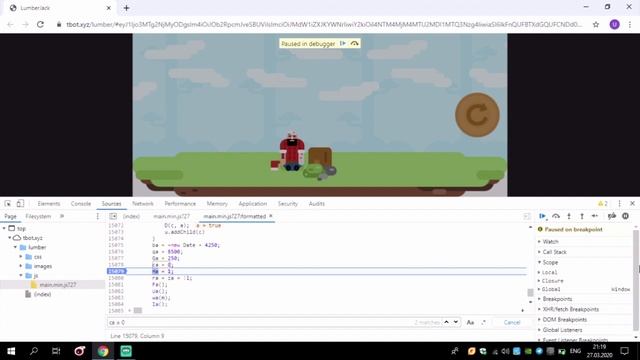Viewport: 640px width, 360px height.
Task: Switch to Network tab
Action: [x=143, y=203]
